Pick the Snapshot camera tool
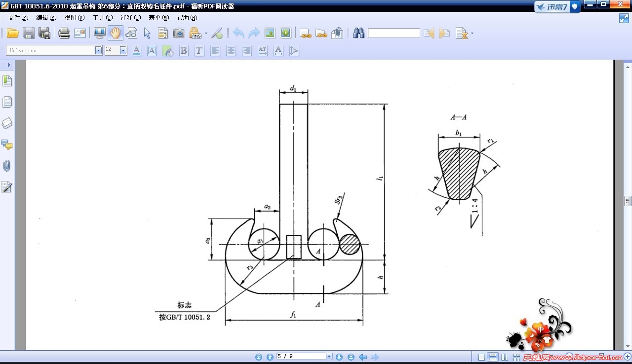 coord(179,33)
